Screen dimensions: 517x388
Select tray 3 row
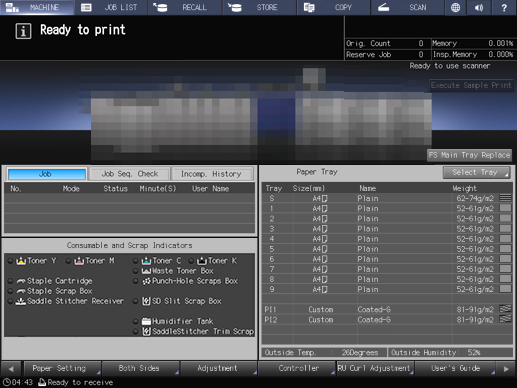387,228
